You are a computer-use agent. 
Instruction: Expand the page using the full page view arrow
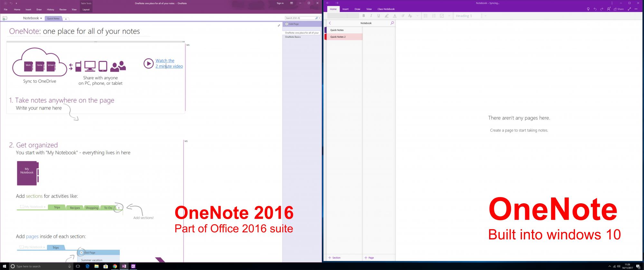click(x=279, y=25)
